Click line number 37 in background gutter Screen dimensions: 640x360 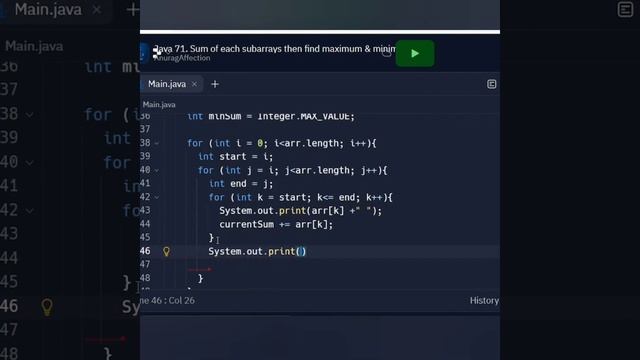coord(9,89)
